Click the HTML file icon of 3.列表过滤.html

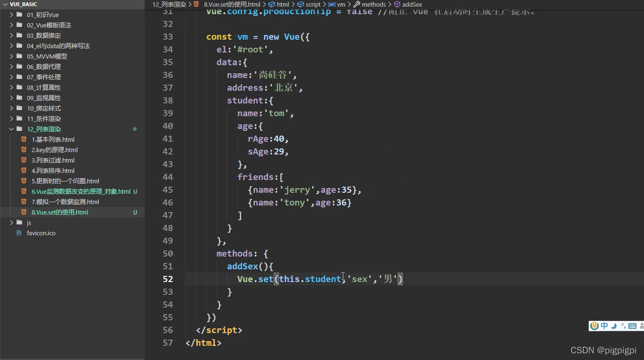24,160
